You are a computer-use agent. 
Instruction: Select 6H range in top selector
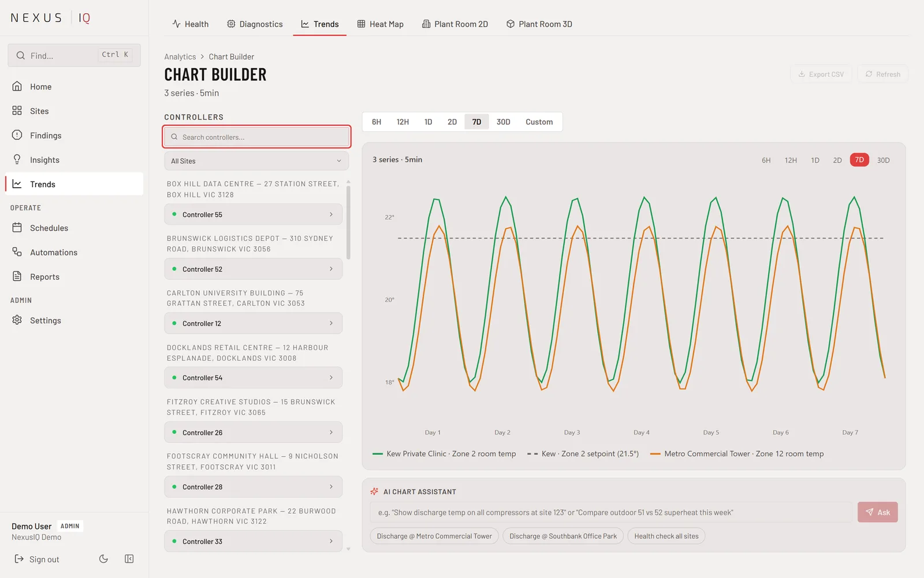click(x=377, y=122)
